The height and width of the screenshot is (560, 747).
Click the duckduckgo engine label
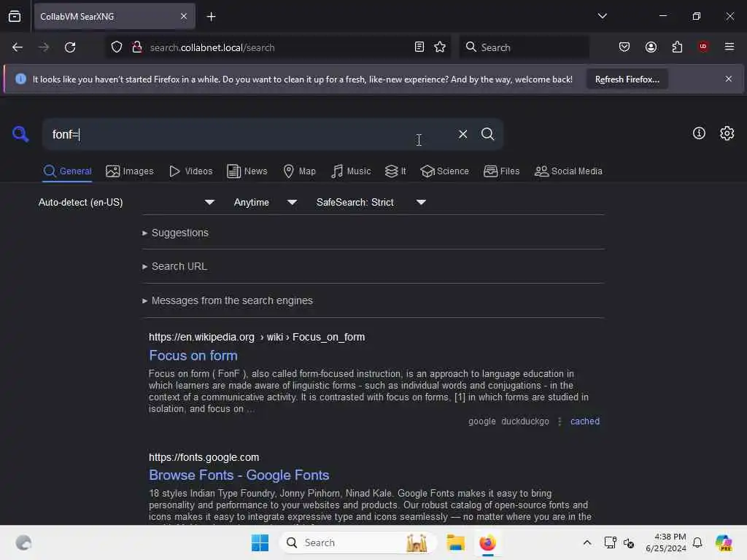(x=525, y=421)
